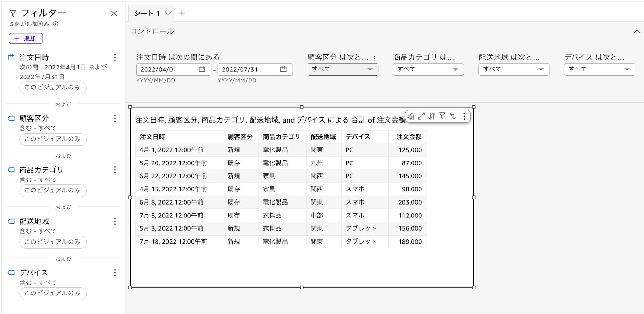
Task: Click the filter funnel icon above フィルター
Action: 13,13
